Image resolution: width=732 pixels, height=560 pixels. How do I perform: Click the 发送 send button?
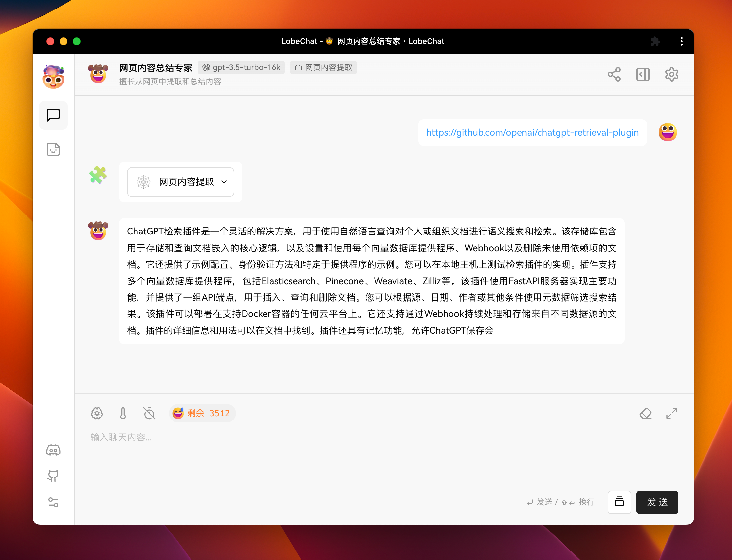click(x=657, y=502)
